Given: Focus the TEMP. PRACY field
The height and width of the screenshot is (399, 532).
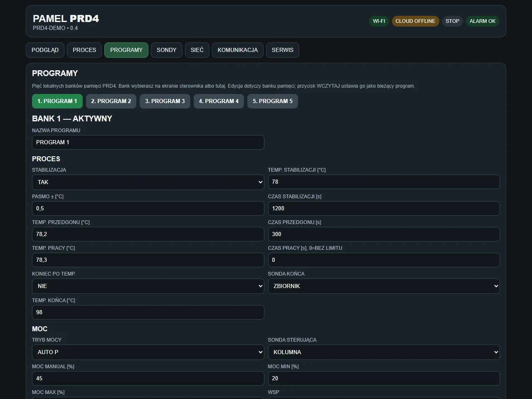Looking at the screenshot, I should [x=148, y=260].
